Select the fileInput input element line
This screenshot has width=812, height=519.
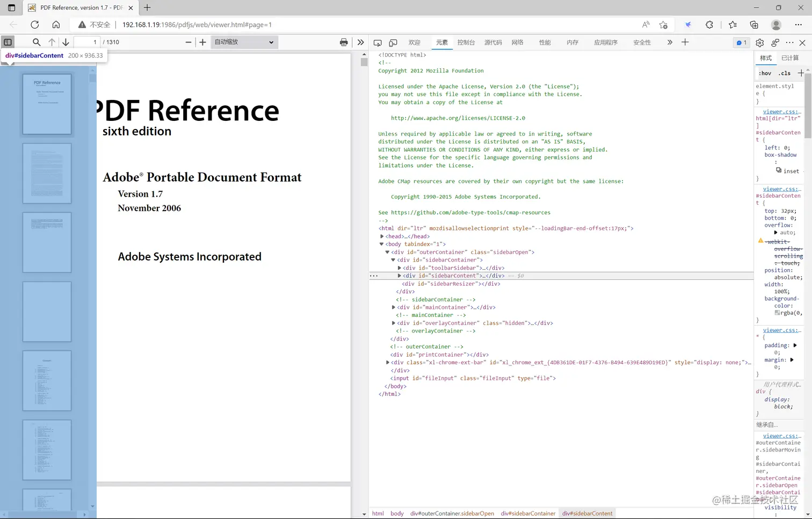click(473, 378)
